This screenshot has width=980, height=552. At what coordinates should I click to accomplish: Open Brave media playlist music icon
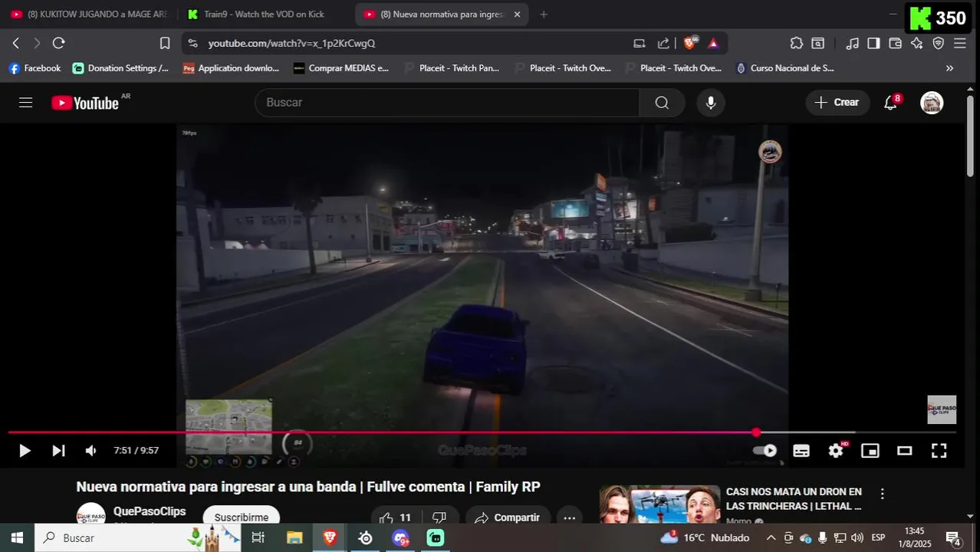coord(853,44)
